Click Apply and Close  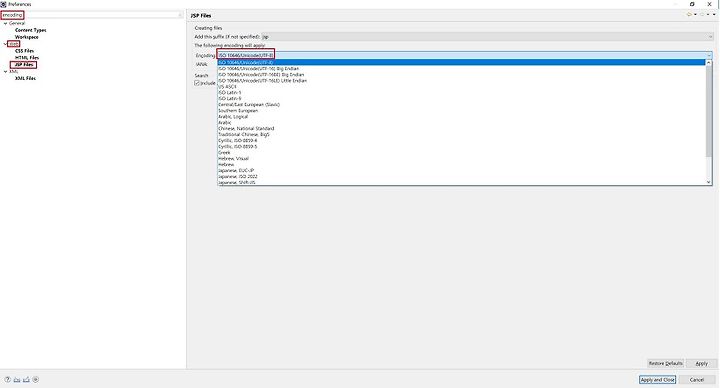[658, 380]
